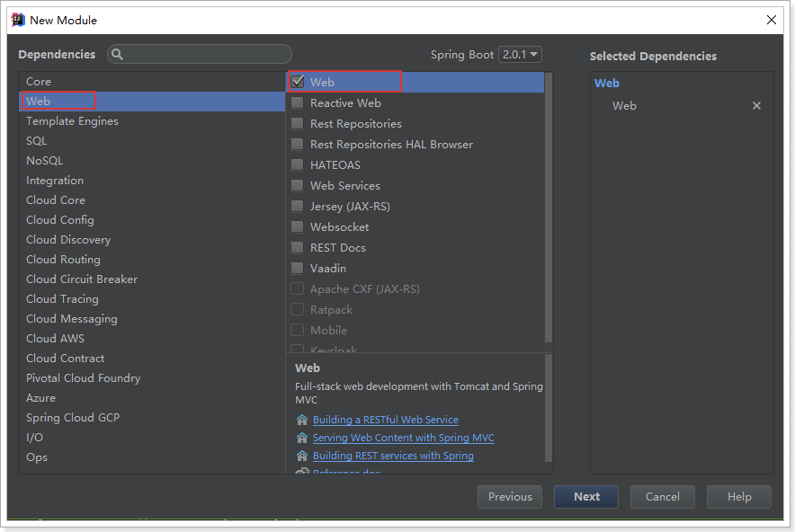Remove Web from Selected Dependencies via X icon
This screenshot has height=532, width=795.
point(755,105)
